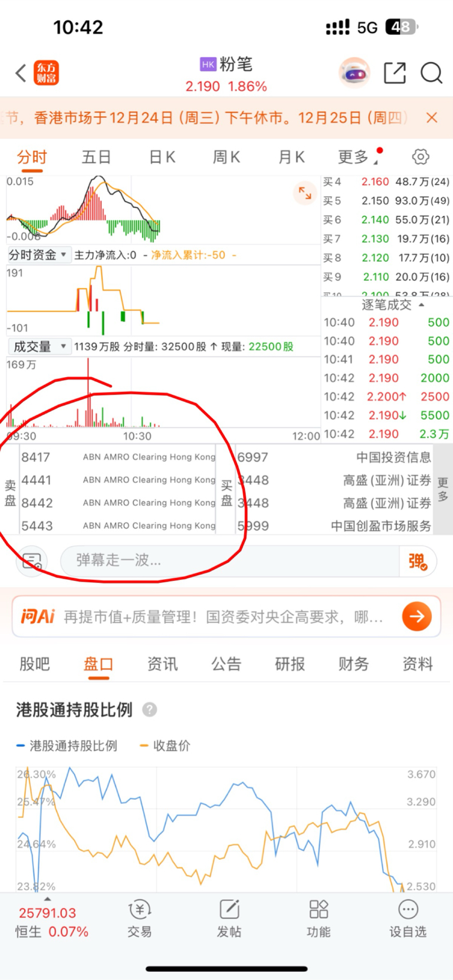Switch to 资讯 tab

pyautogui.click(x=162, y=664)
